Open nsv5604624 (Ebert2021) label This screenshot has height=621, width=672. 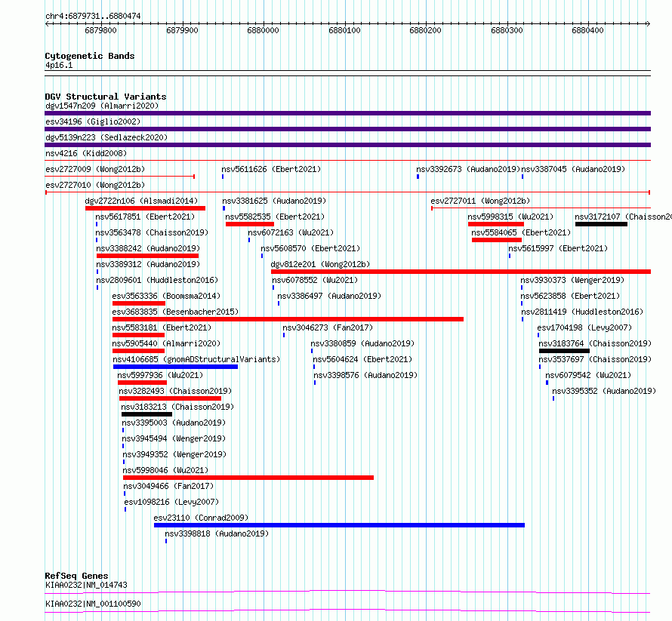362,359
